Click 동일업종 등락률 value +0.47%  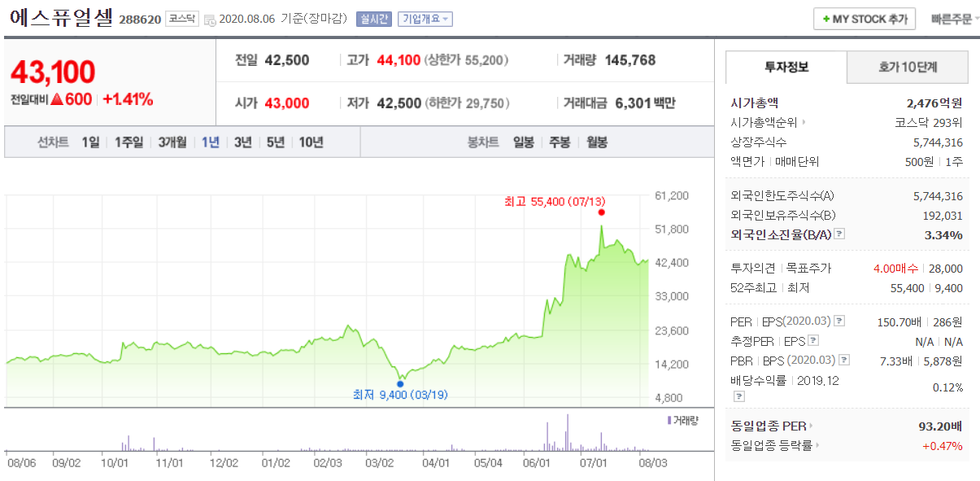pos(943,446)
